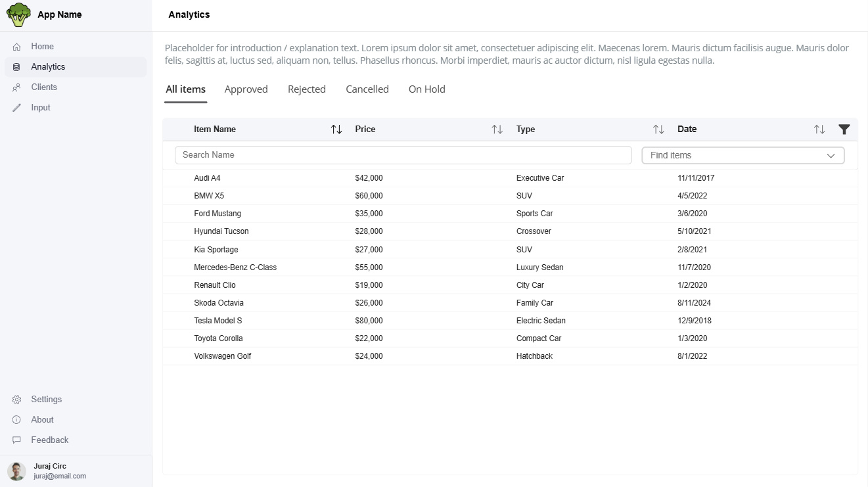Select the Tesla Model S row

pos(218,321)
